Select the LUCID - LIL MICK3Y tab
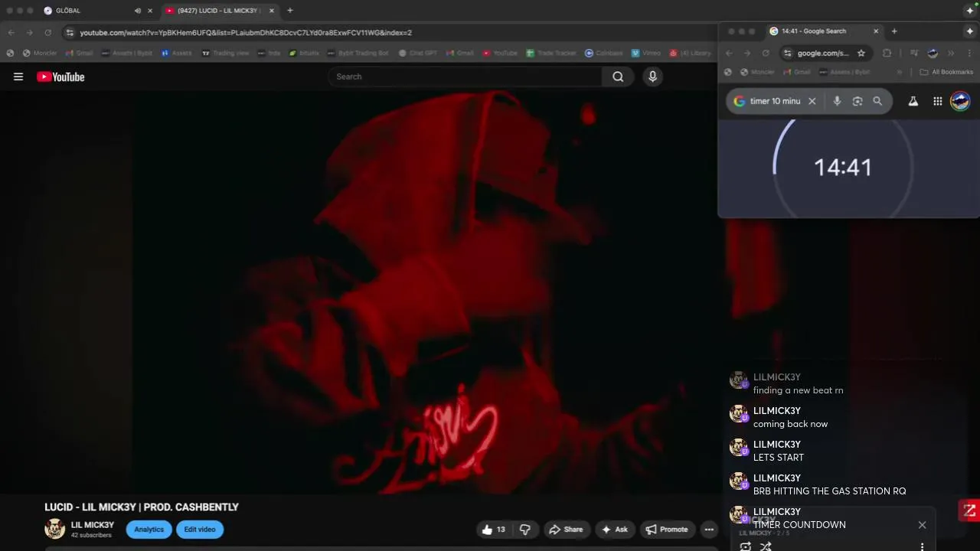980x551 pixels. (x=218, y=11)
